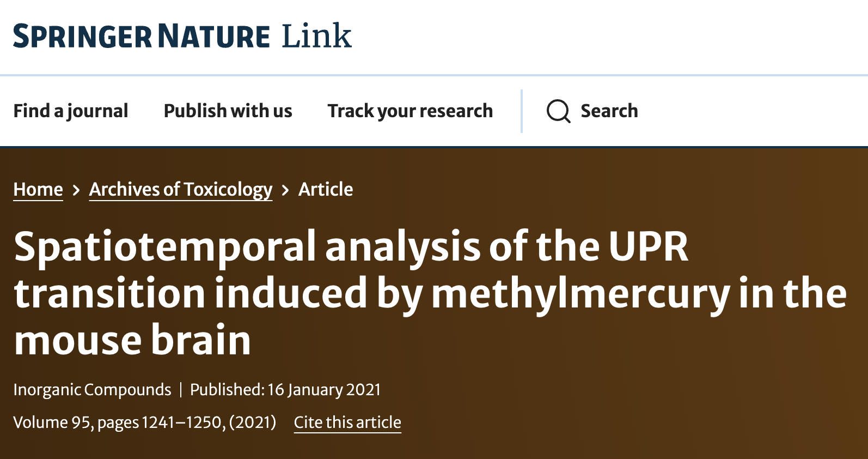Go to the Home breadcrumb link
Viewport: 868px width, 459px height.
pyautogui.click(x=38, y=189)
